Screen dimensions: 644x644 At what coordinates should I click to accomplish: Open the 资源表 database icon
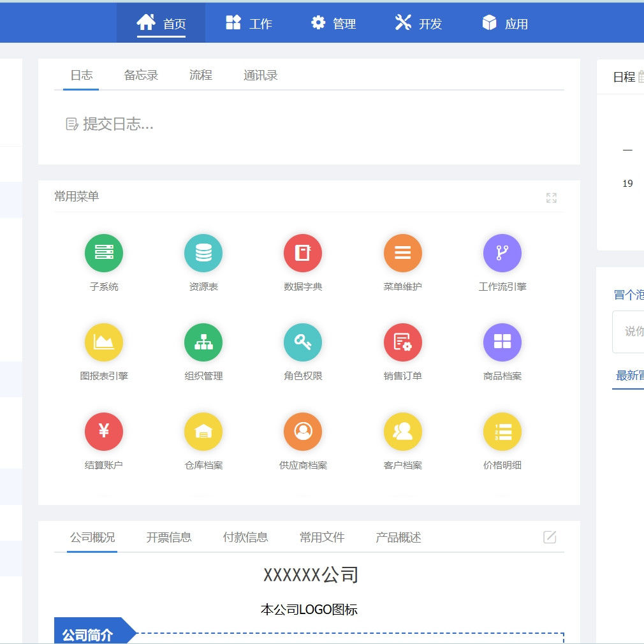[203, 253]
